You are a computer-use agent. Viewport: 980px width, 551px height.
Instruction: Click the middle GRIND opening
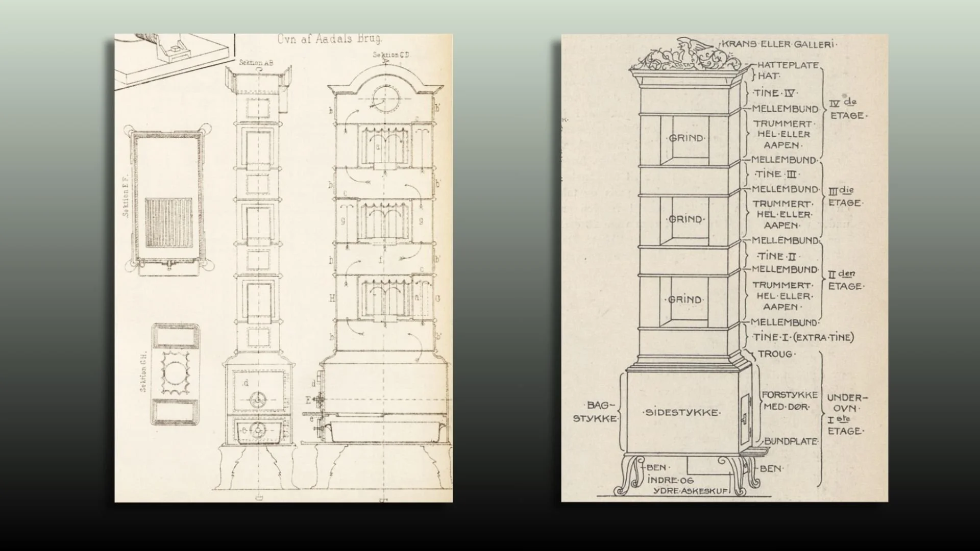[x=685, y=219]
